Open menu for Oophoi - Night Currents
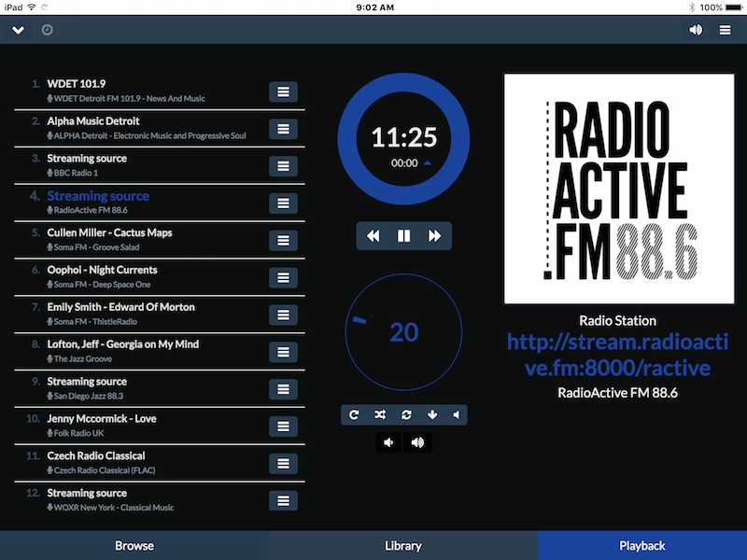 click(x=283, y=277)
